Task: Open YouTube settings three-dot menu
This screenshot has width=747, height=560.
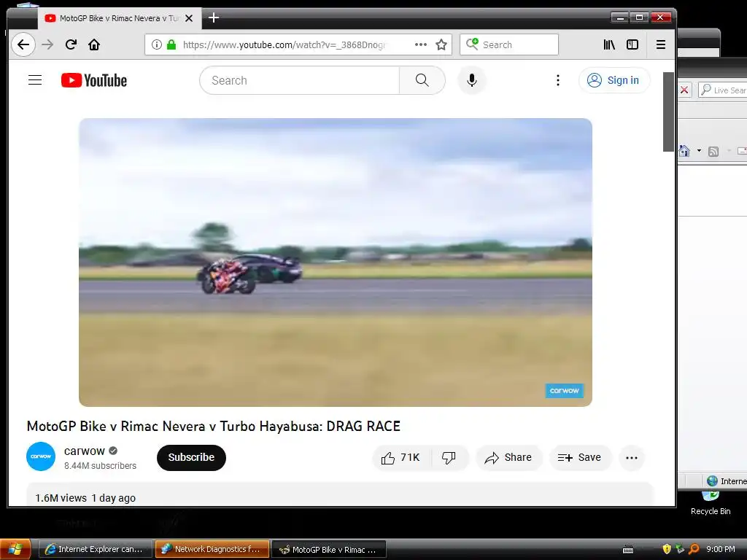Action: [558, 80]
